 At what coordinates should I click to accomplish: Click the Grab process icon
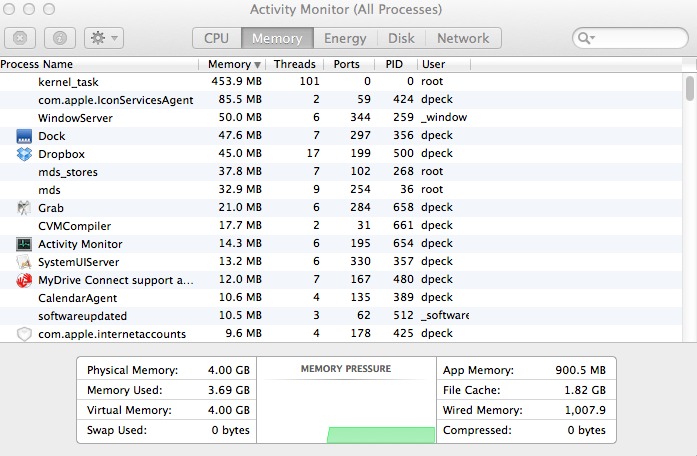(x=24, y=208)
